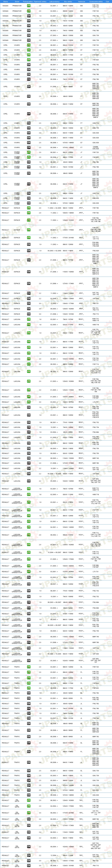Click PB icon for Laguna BG0/1_ 103kW/140KM F5R 700

pos(29,359)
